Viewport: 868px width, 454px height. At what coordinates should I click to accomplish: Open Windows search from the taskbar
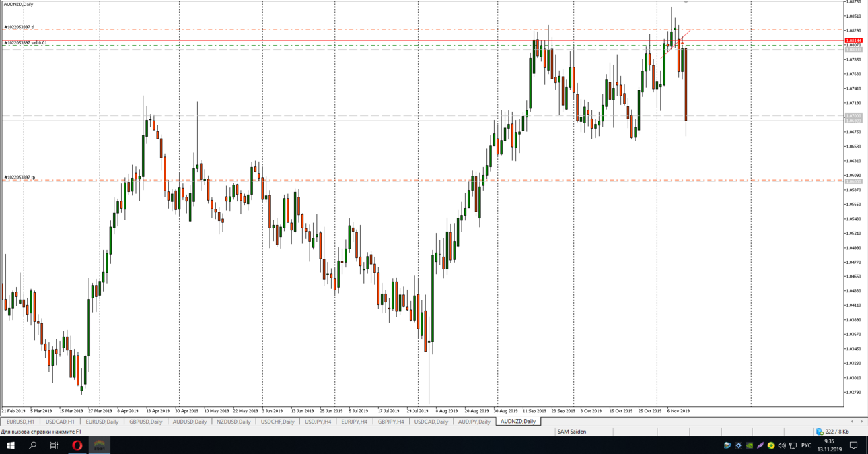[x=32, y=445]
